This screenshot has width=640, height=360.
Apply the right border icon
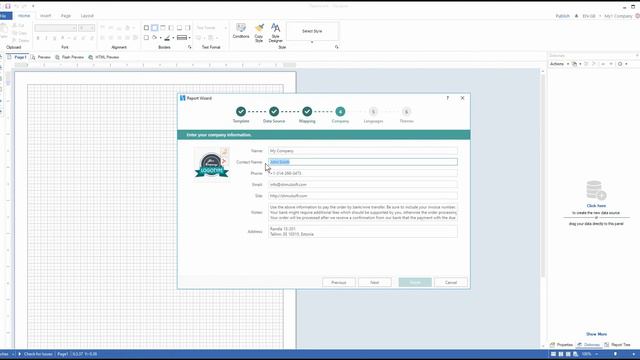(188, 28)
